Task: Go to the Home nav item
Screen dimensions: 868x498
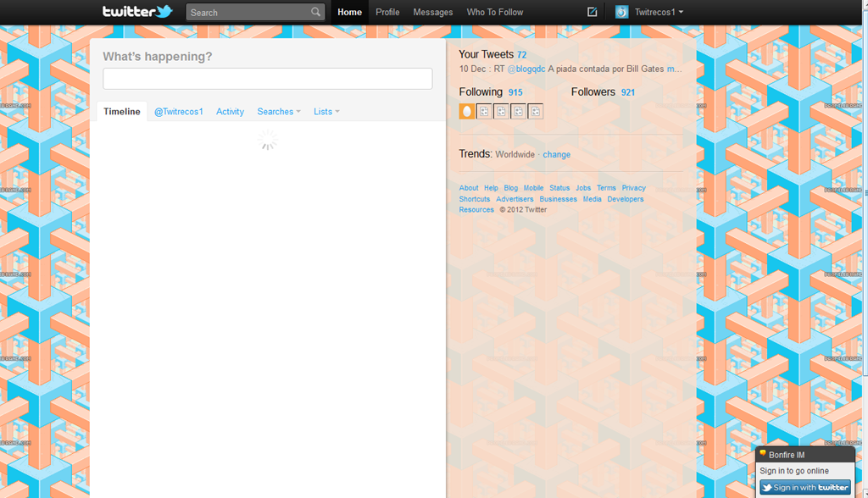Action: 350,12
